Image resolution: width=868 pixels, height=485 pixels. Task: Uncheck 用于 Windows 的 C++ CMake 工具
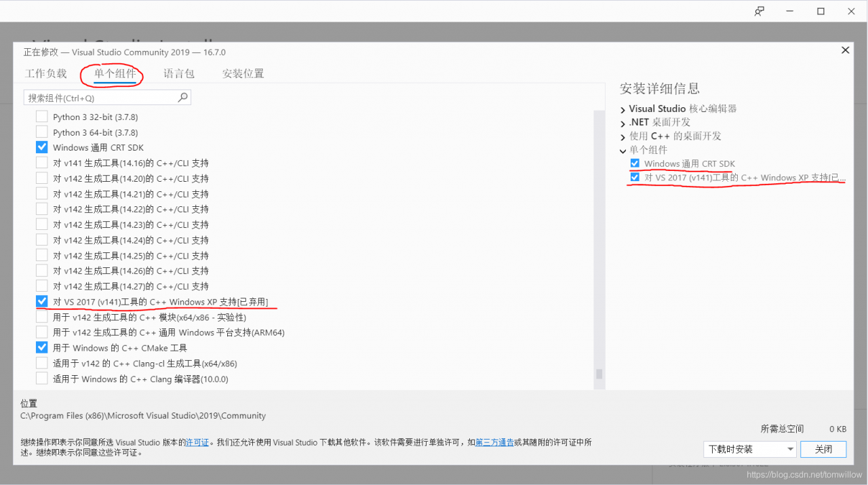(42, 347)
